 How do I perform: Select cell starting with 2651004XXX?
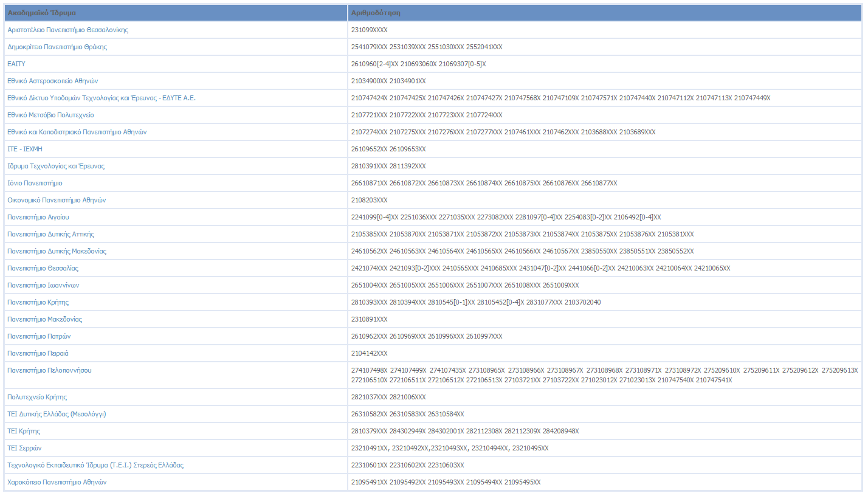[605, 285]
